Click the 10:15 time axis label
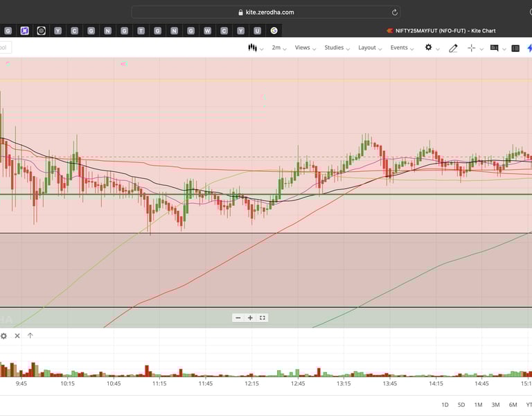The image size is (532, 416). coord(67,383)
